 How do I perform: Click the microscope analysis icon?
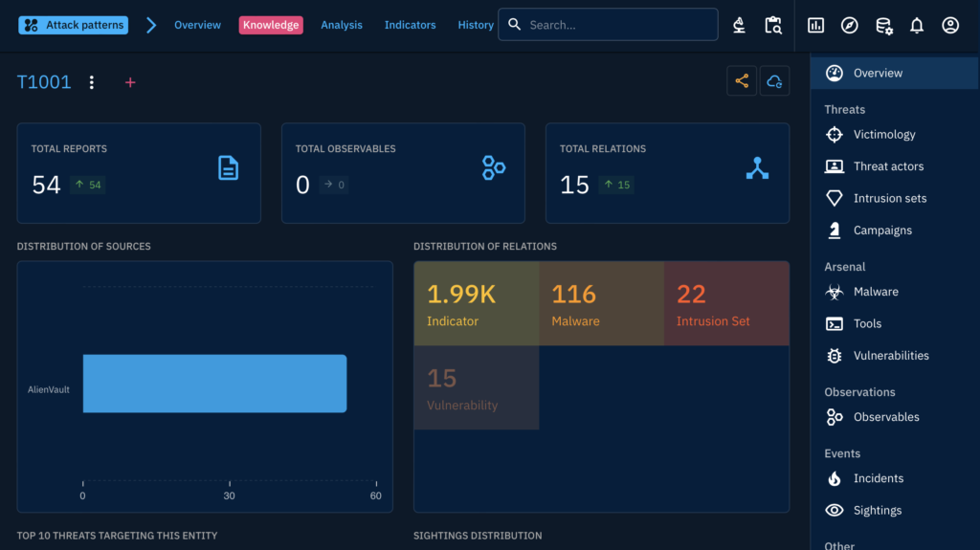tap(739, 26)
